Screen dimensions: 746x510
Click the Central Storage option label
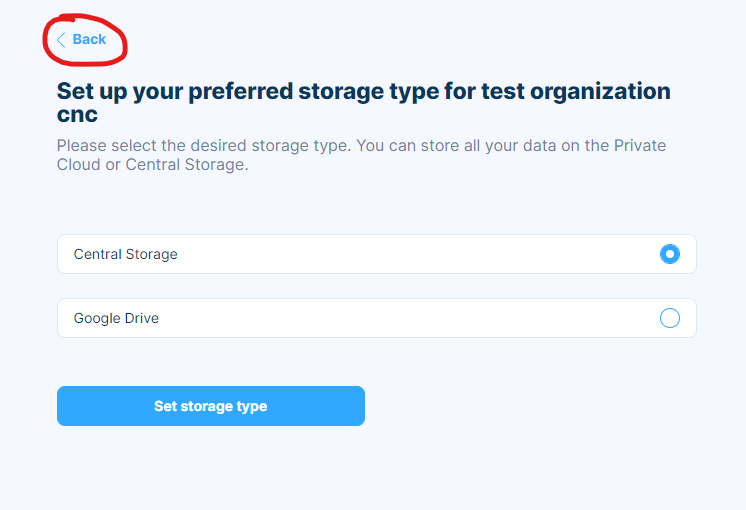pyautogui.click(x=126, y=254)
